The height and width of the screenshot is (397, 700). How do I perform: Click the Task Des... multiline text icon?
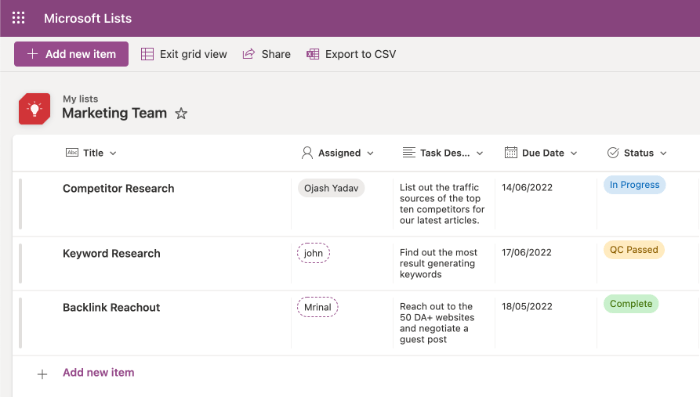[409, 153]
